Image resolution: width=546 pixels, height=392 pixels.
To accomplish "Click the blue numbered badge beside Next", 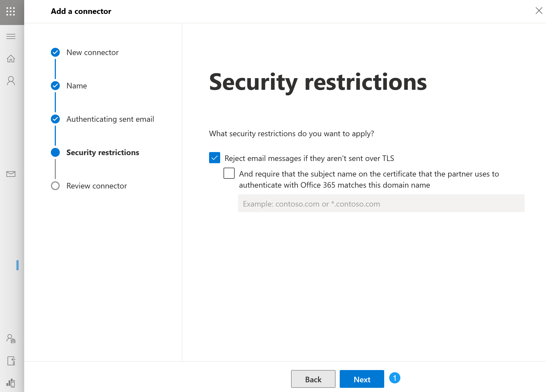I will 394,378.
